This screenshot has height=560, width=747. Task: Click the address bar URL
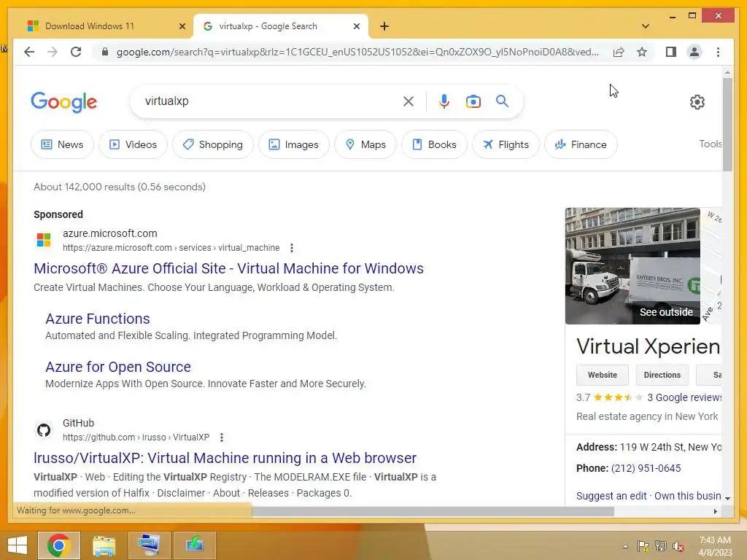(x=357, y=52)
